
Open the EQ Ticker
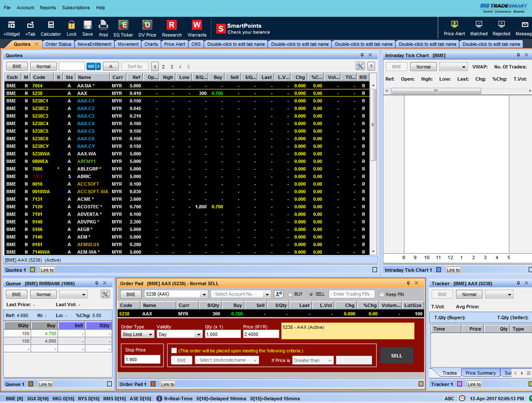click(123, 28)
